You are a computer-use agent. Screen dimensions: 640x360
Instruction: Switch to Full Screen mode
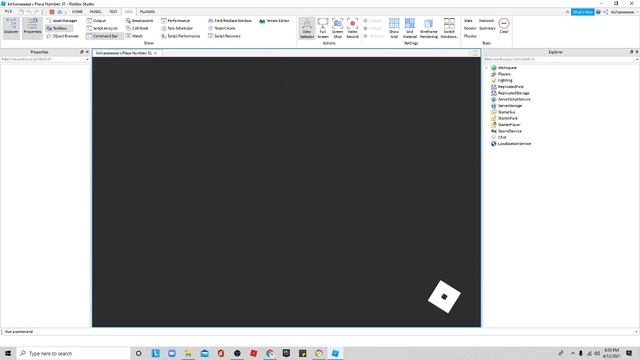tap(323, 28)
